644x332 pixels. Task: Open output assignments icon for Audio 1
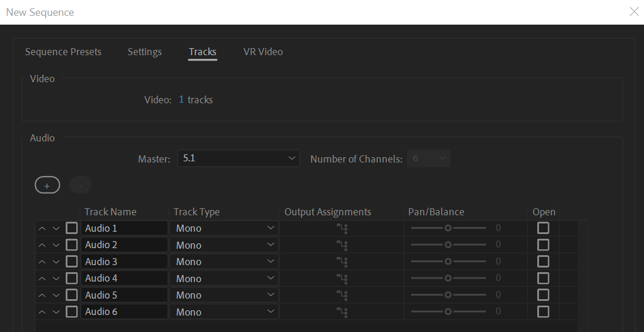342,228
